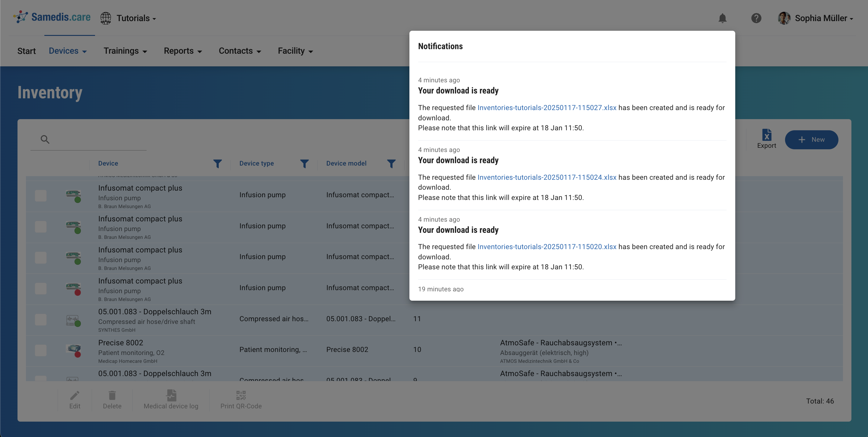868x437 pixels.
Task: Go to the Start tab
Action: 27,51
